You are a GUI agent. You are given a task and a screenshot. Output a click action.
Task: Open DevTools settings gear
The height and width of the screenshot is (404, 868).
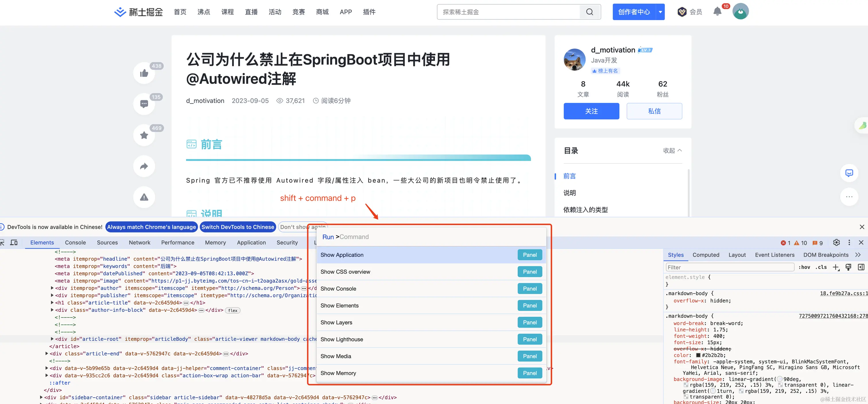pos(836,243)
